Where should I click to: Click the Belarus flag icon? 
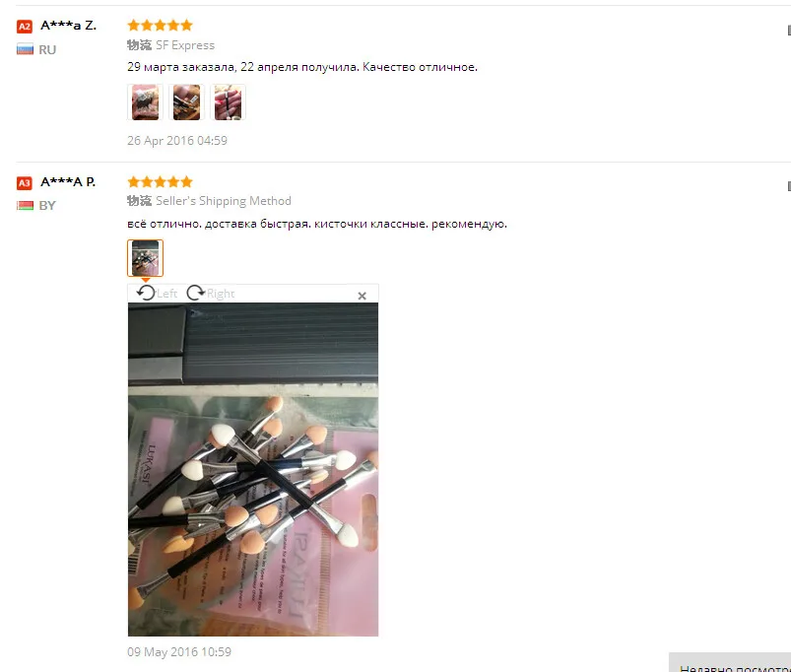[25, 205]
